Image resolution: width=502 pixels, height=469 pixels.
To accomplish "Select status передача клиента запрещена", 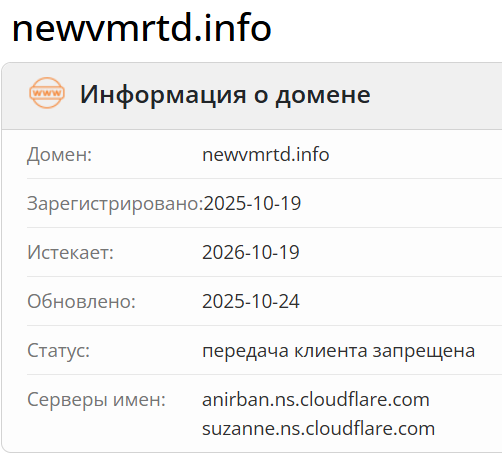I will pos(339,351).
